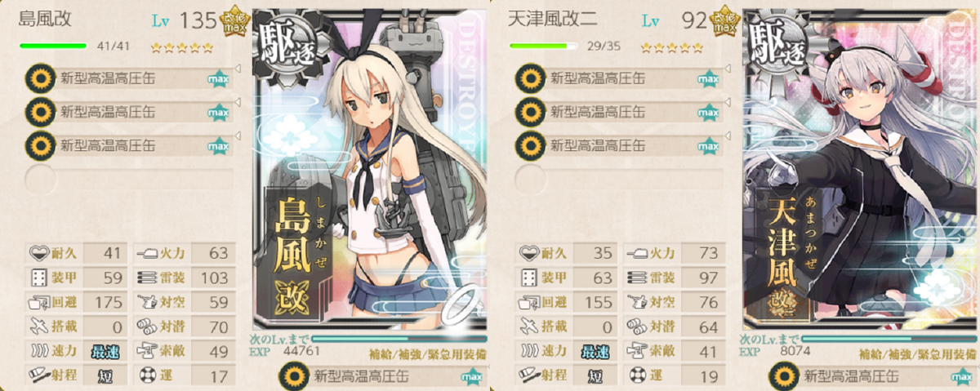Click max star badge on Shimakaze's first slot

point(218,79)
